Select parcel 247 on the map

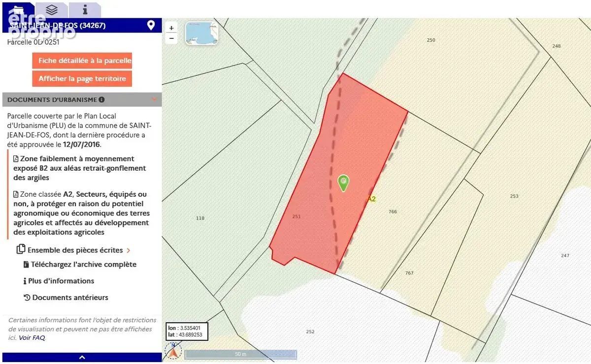[565, 256]
